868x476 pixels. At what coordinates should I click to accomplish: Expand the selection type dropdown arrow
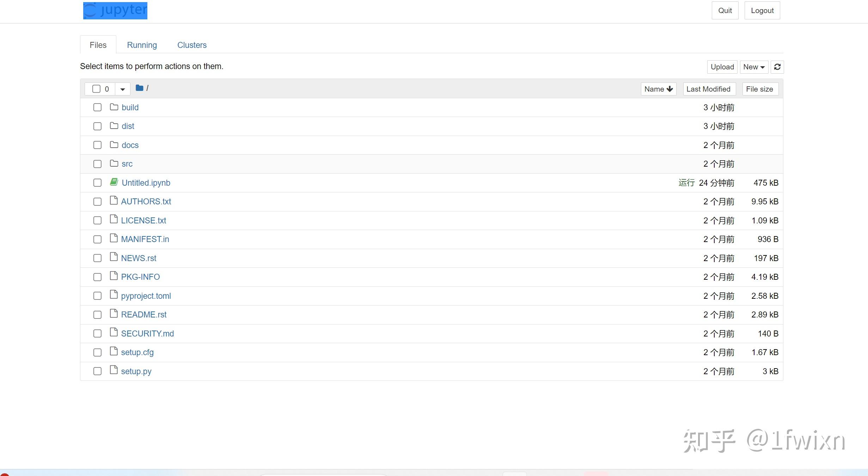(x=122, y=89)
